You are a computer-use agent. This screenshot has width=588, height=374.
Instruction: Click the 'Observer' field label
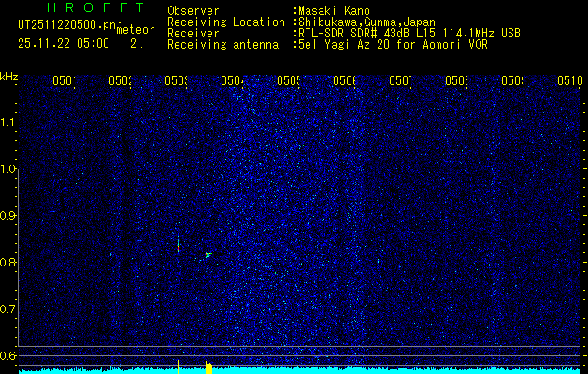click(194, 11)
